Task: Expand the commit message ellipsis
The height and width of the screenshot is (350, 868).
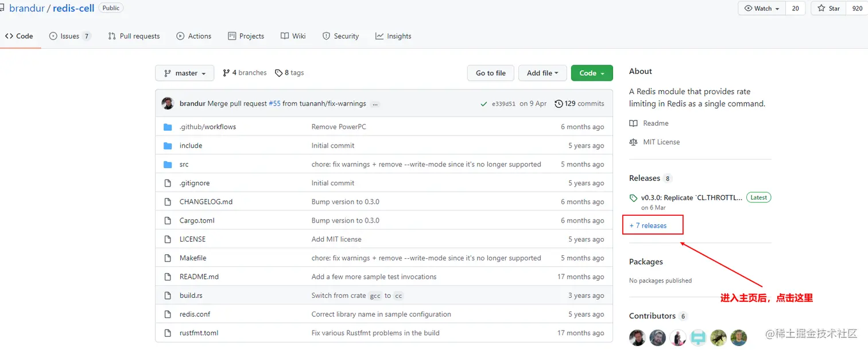Action: tap(375, 104)
